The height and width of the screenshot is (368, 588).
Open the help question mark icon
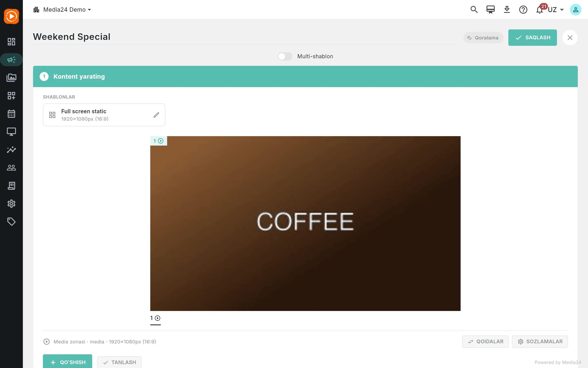[523, 10]
